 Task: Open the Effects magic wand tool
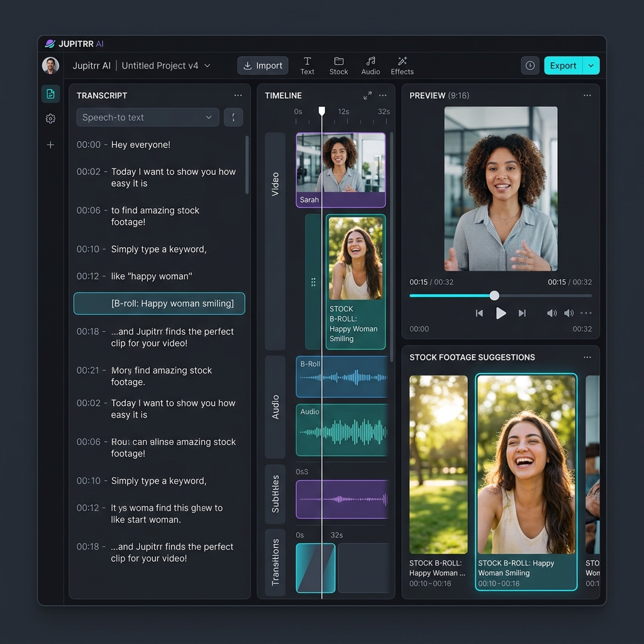click(x=402, y=65)
